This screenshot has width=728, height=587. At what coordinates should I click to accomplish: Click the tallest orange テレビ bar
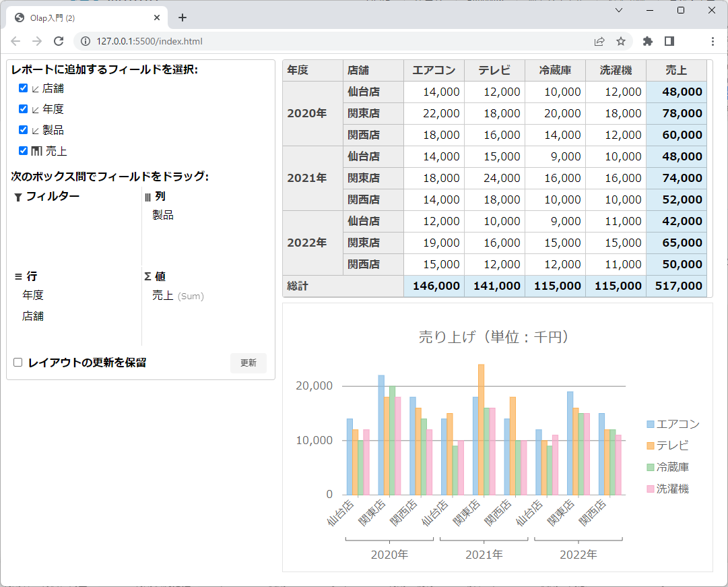tap(481, 429)
